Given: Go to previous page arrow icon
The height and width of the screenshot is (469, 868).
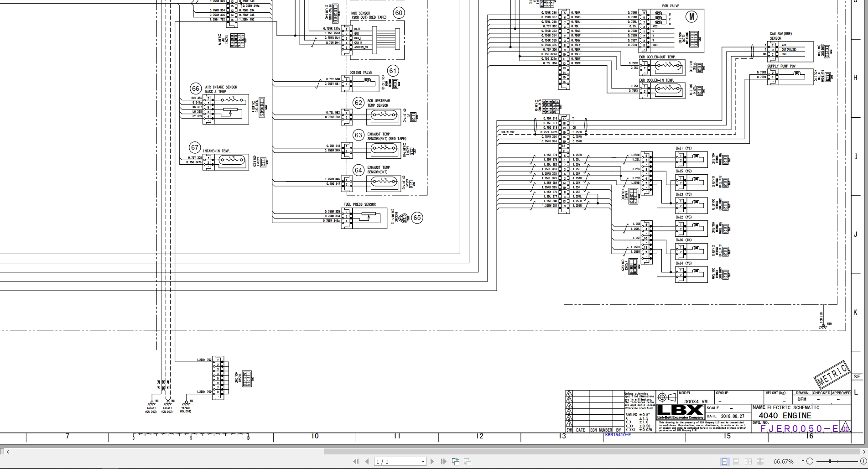Looking at the screenshot, I should click(367, 461).
